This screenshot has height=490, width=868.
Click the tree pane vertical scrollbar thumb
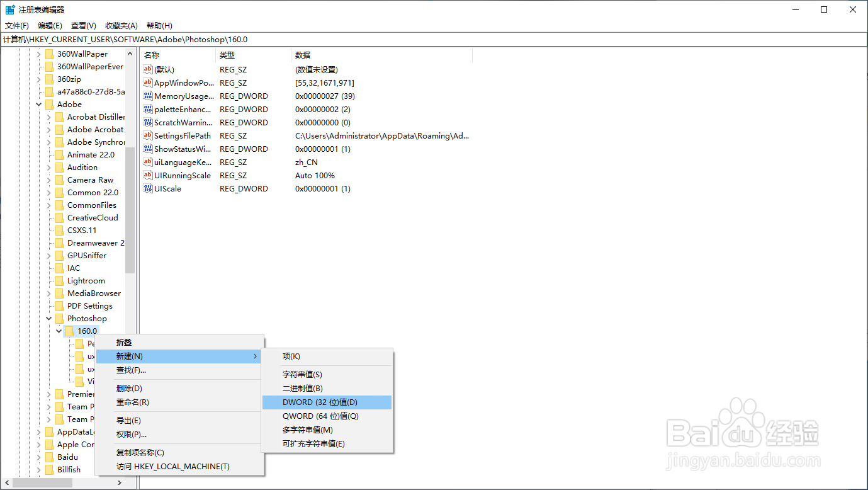(130, 210)
